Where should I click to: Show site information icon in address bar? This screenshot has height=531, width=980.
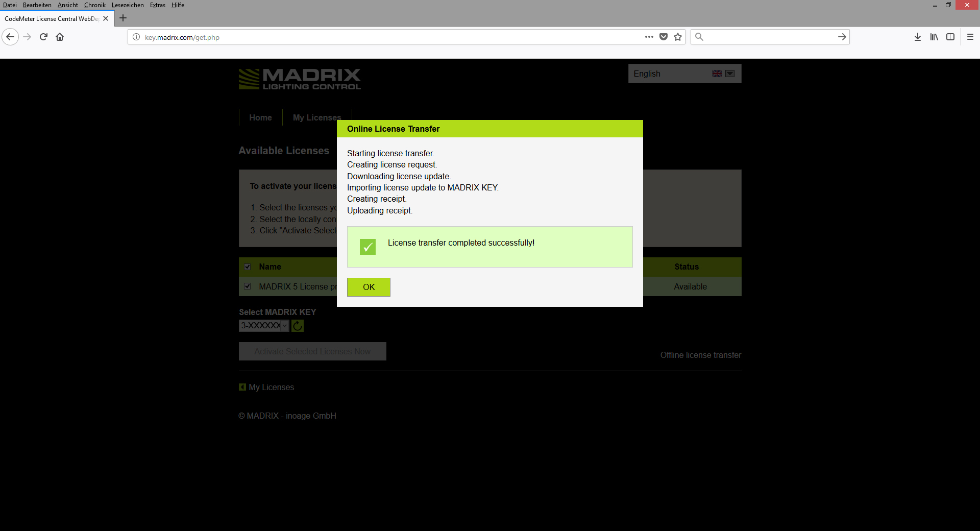point(136,37)
